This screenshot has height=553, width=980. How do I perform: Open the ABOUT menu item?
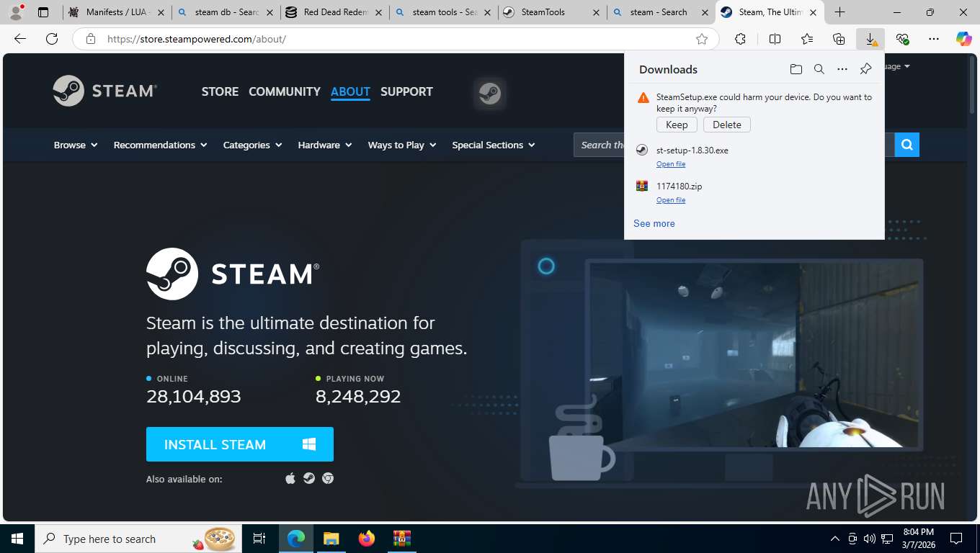(350, 91)
